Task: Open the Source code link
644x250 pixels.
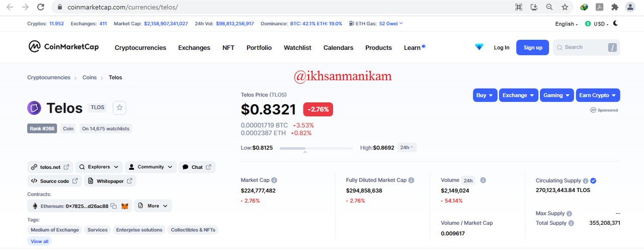Action: pyautogui.click(x=54, y=181)
